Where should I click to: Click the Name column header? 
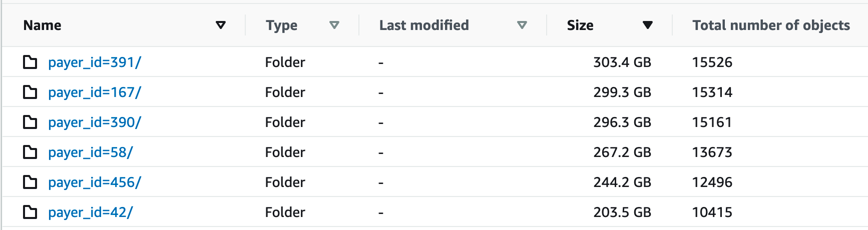click(43, 25)
